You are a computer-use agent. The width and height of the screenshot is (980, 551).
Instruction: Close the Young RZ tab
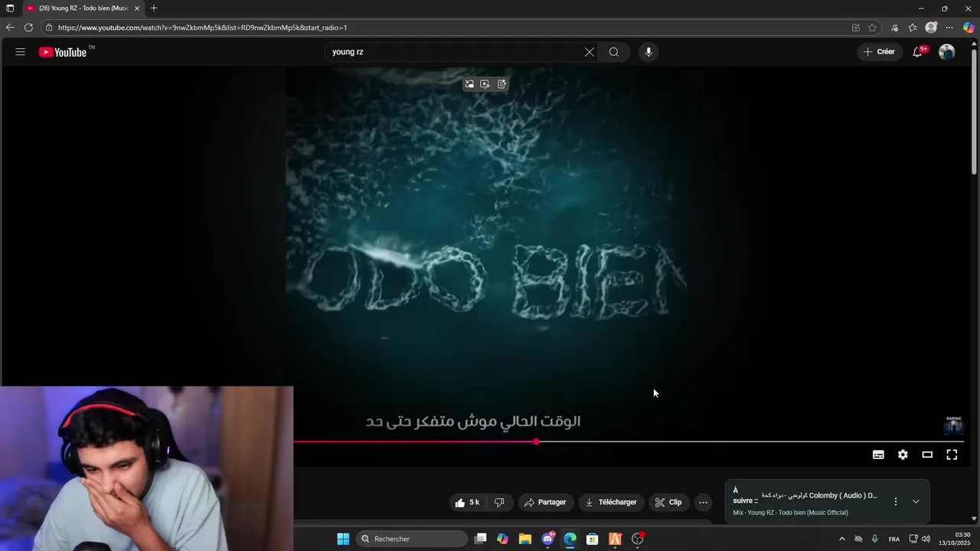(x=137, y=8)
